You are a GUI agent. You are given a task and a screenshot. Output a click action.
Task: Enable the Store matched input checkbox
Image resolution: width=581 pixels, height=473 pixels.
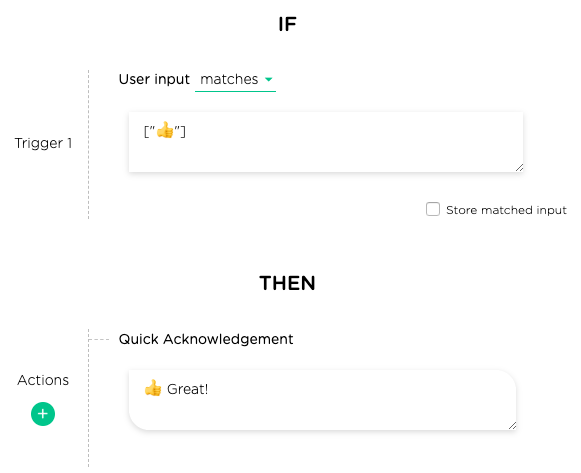433,209
